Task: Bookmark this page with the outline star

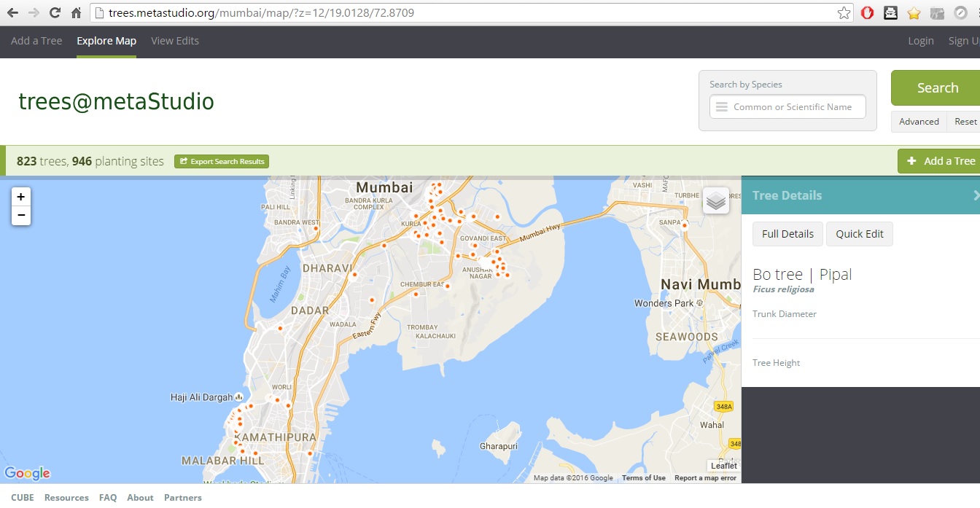Action: [x=844, y=13]
